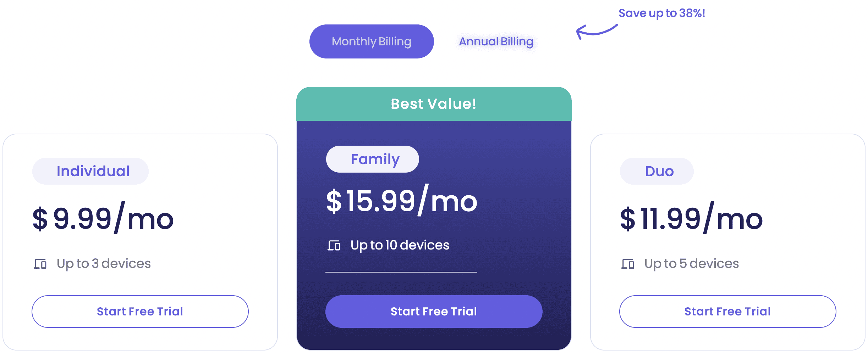Click the $11.99/mo Duo price
The width and height of the screenshot is (868, 353).
click(x=691, y=218)
